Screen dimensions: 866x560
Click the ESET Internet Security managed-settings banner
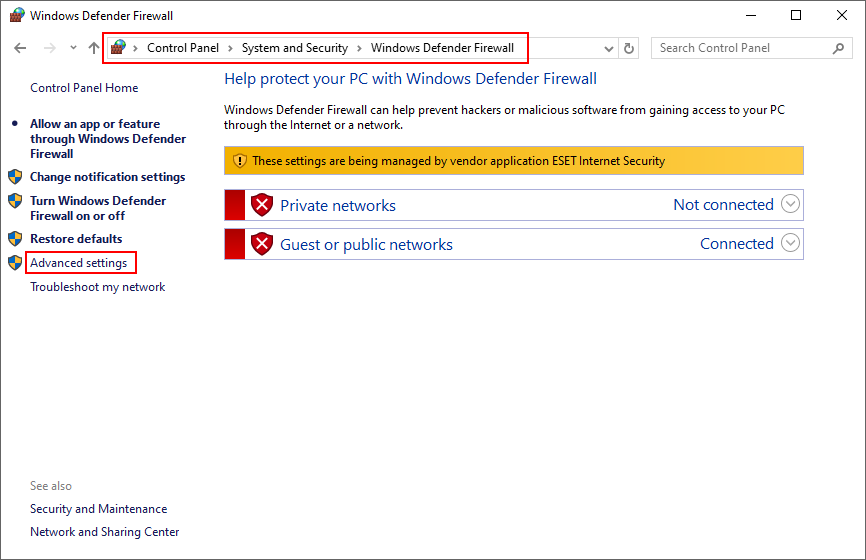point(514,161)
